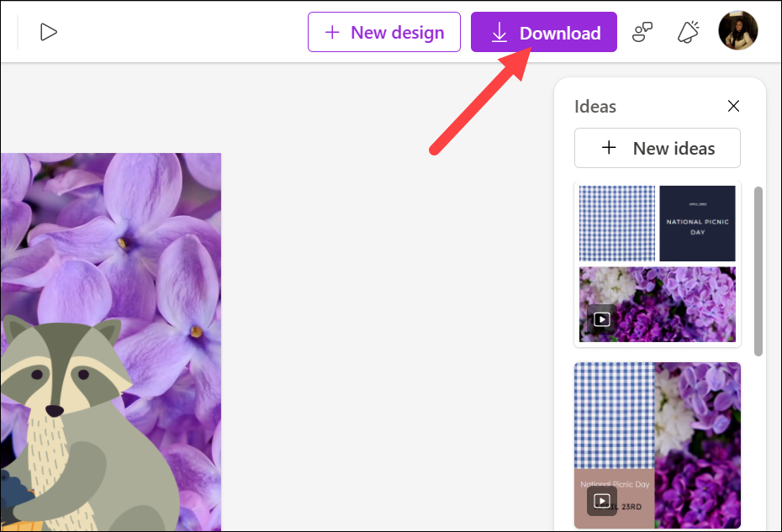Open the announcements megaphone icon
This screenshot has width=782, height=532.
688,32
